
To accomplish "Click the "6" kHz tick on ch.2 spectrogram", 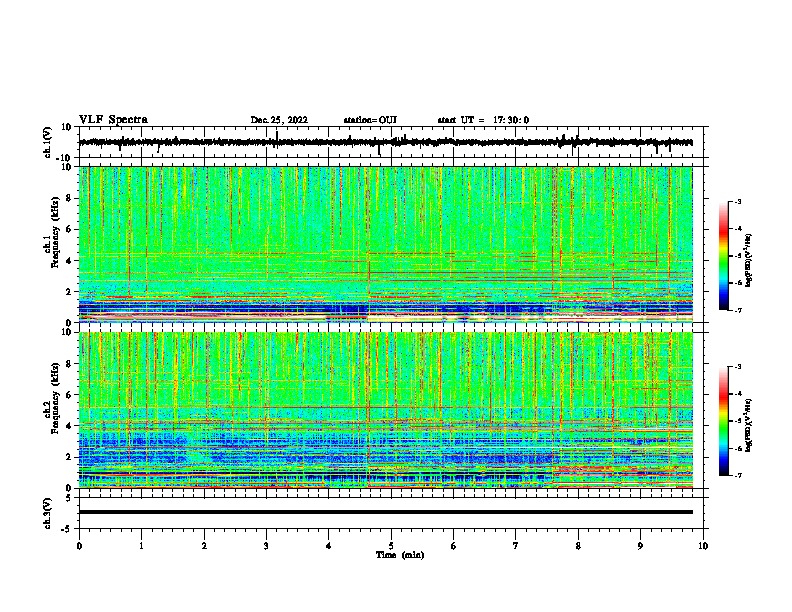I will (x=69, y=395).
